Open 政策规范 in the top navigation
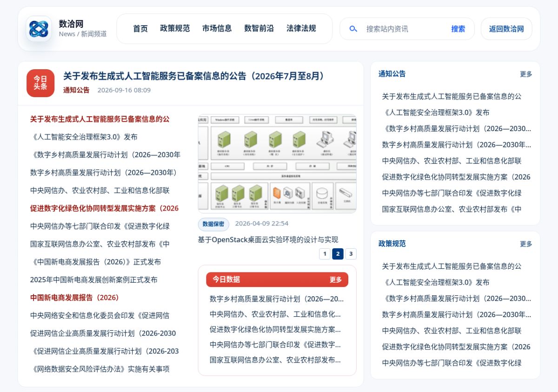 coord(175,28)
